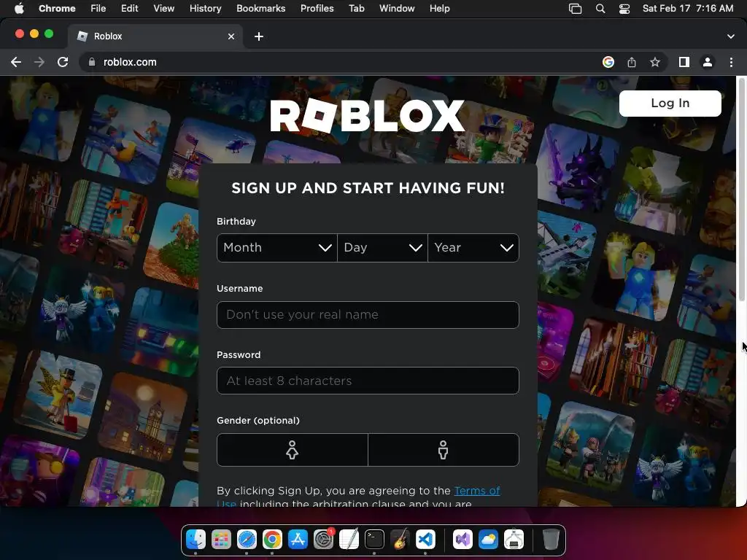This screenshot has width=747, height=560.
Task: Open the History menu
Action: point(205,8)
